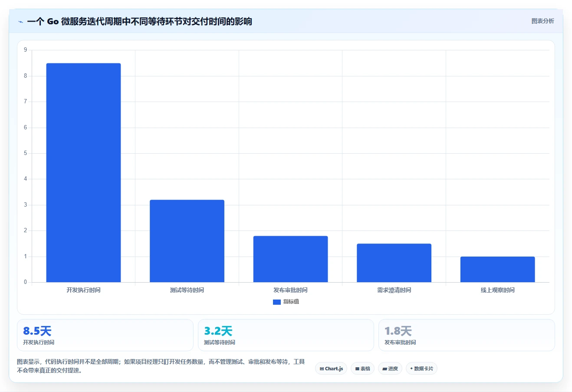Click the 指标值 legend label

[291, 302]
